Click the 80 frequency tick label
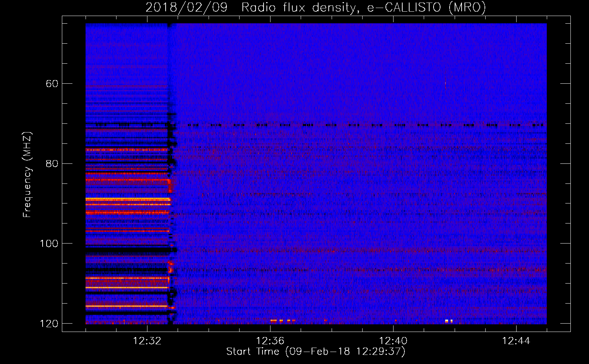Image resolution: width=589 pixels, height=364 pixels. (52, 163)
